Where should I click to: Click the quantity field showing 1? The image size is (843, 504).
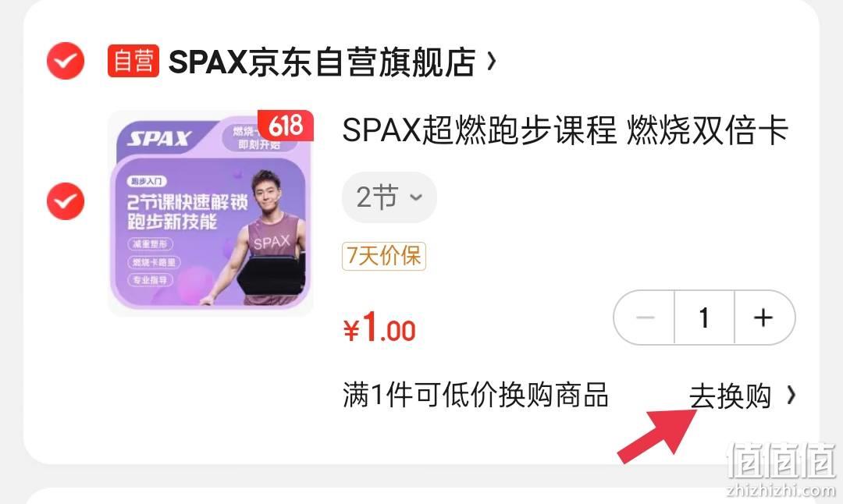(704, 318)
